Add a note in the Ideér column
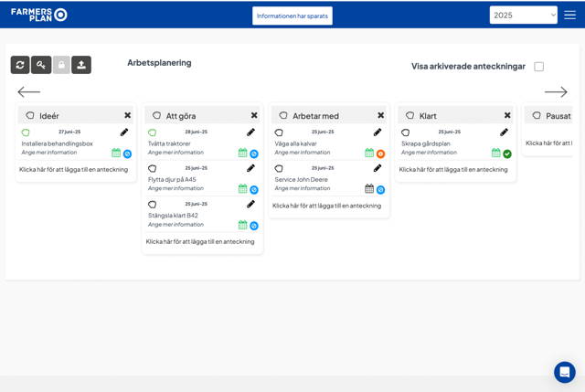Screen dimensions: 585x392 pyautogui.click(x=74, y=169)
